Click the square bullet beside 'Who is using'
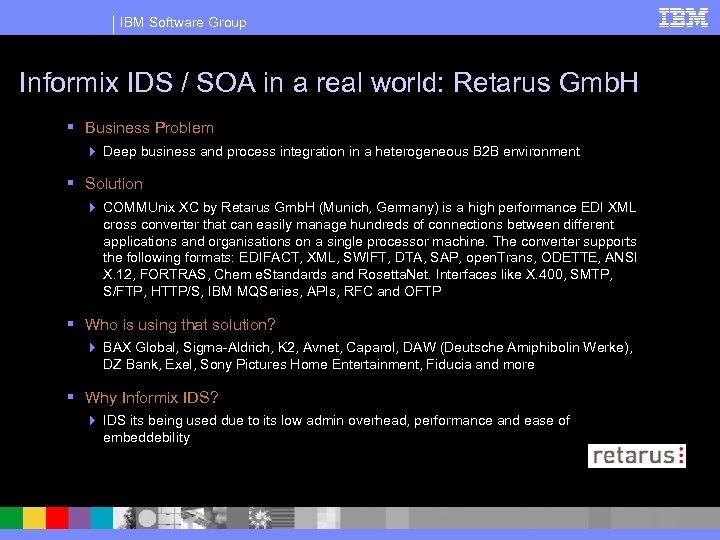This screenshot has width=720, height=540. 71,323
